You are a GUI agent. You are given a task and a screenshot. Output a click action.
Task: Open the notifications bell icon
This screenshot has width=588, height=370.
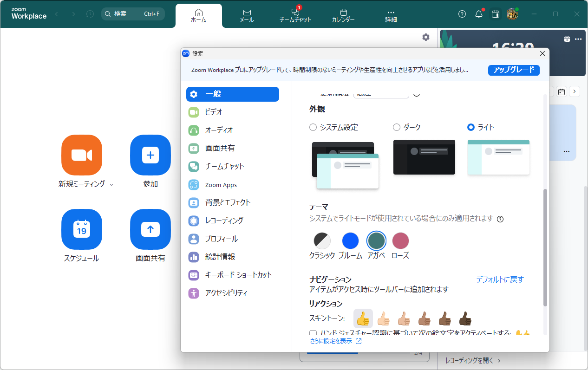point(478,14)
